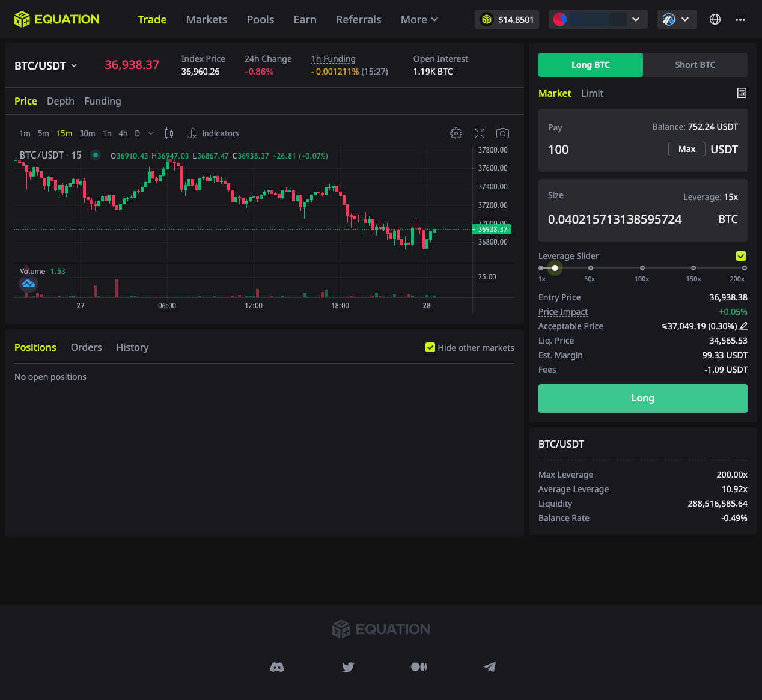Click the Fees -1.09 USDT value

click(x=726, y=370)
